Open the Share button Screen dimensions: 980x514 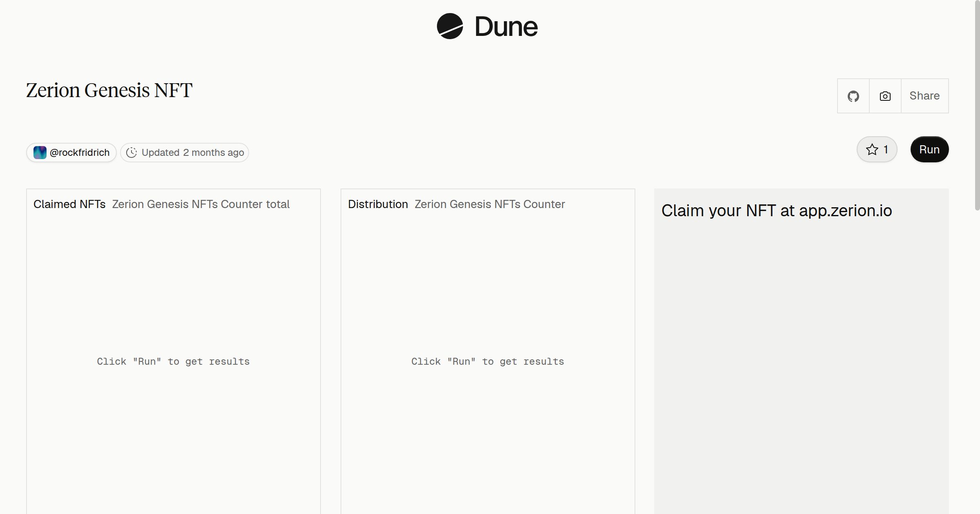click(x=924, y=96)
